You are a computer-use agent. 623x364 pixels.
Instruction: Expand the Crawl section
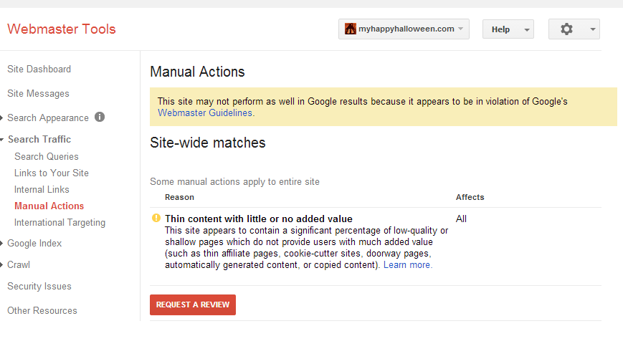[x=1, y=265]
